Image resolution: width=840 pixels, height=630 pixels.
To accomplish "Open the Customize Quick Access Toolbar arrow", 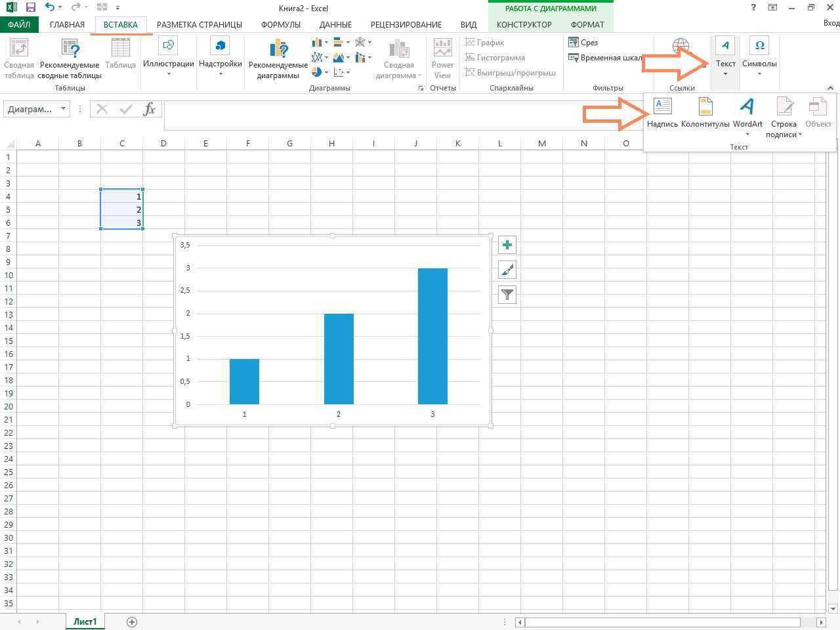I will pyautogui.click(x=117, y=8).
